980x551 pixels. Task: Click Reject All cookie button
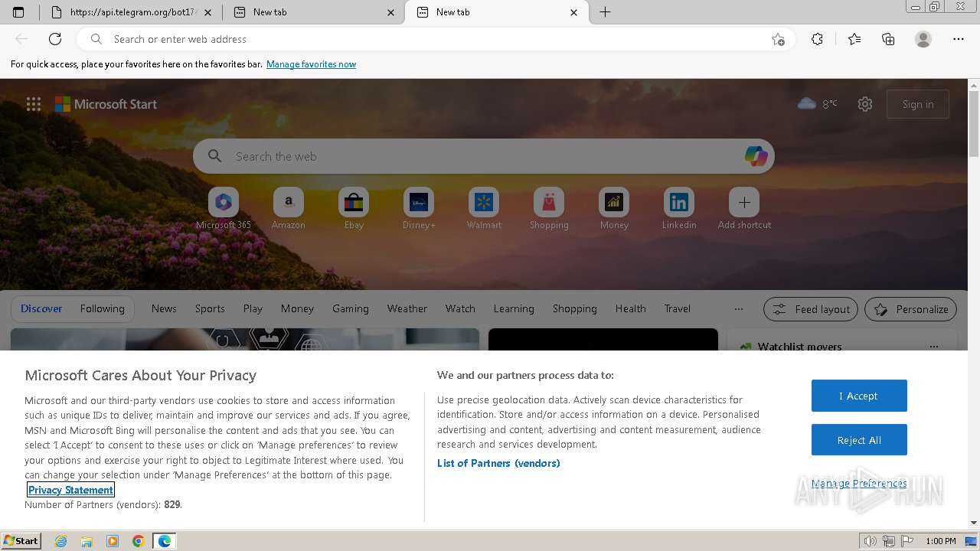859,440
